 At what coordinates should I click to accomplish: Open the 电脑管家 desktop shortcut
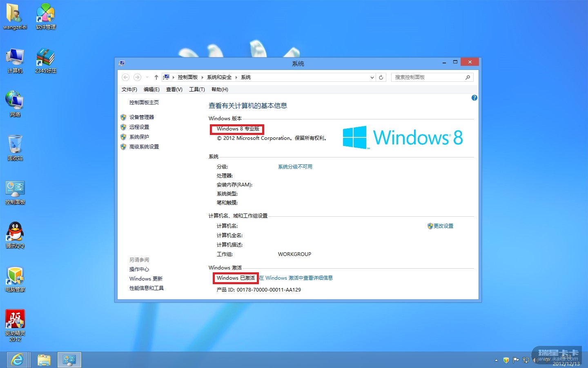pyautogui.click(x=15, y=279)
